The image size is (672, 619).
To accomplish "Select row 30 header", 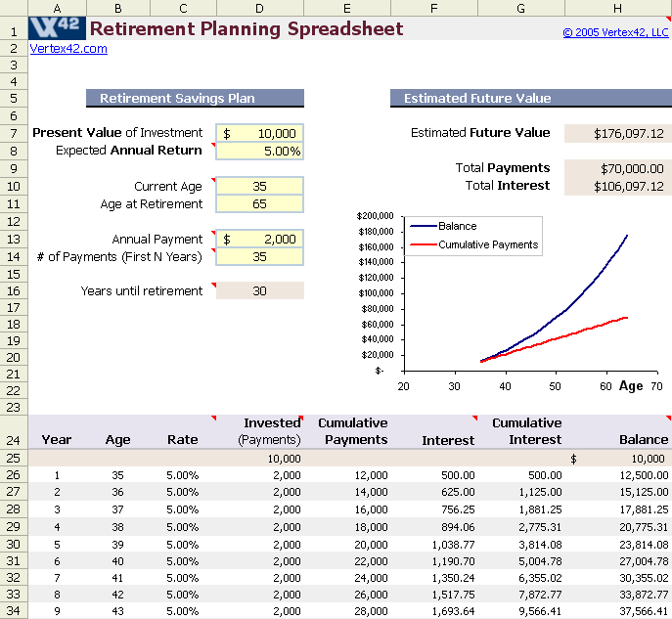I will click(x=14, y=544).
